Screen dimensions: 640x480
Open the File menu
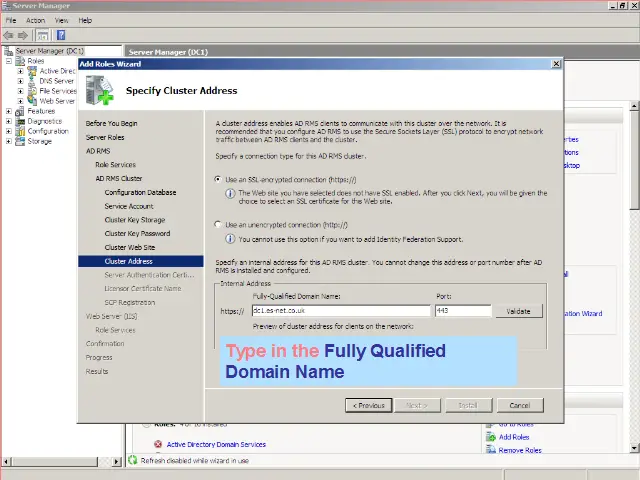[11, 20]
